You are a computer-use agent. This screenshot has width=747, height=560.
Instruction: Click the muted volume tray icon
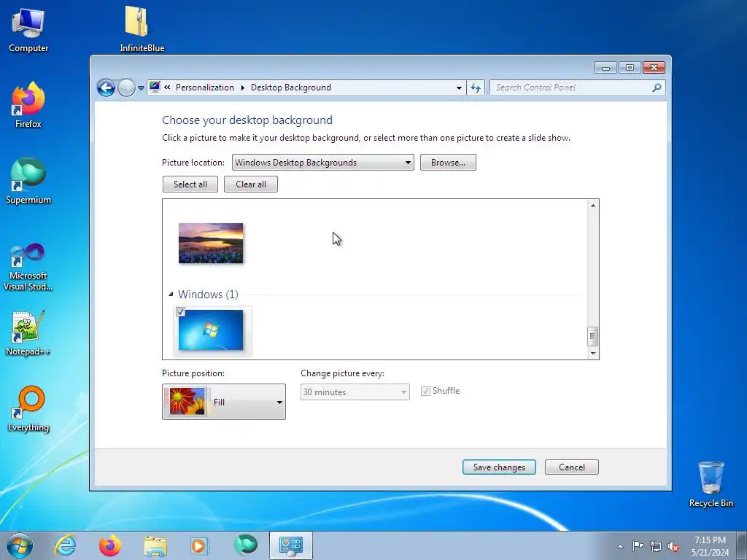(x=673, y=546)
